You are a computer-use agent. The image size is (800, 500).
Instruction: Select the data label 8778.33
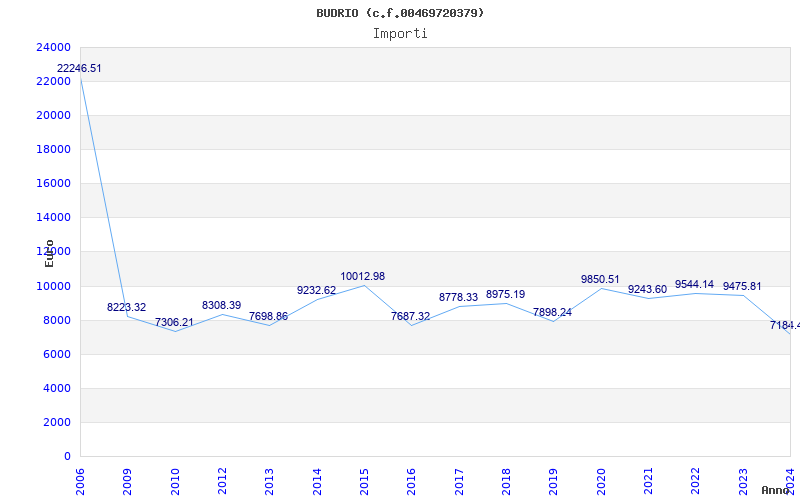(x=458, y=297)
